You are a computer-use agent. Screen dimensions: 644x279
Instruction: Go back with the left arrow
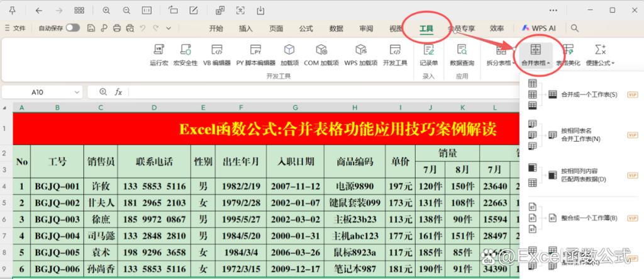coord(38,10)
